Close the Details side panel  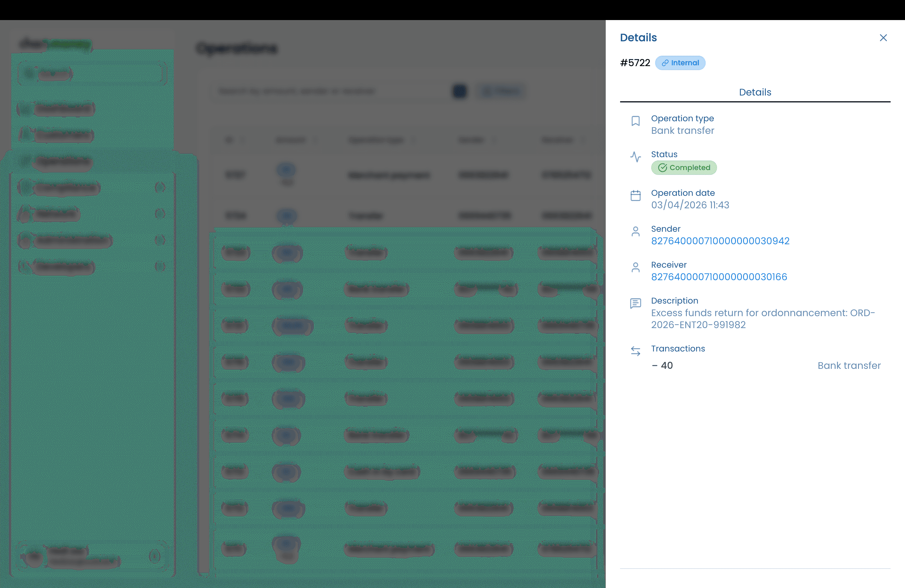883,38
